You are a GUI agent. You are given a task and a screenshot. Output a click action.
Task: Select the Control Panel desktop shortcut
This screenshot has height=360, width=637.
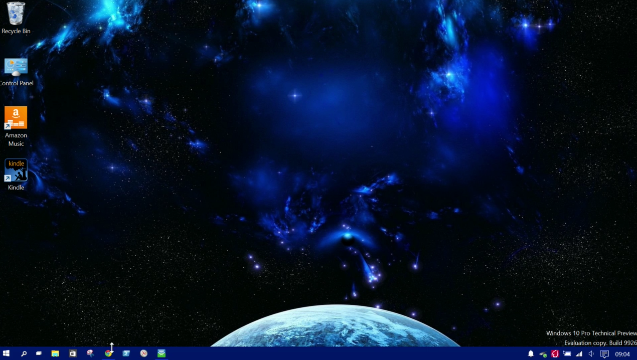16,72
